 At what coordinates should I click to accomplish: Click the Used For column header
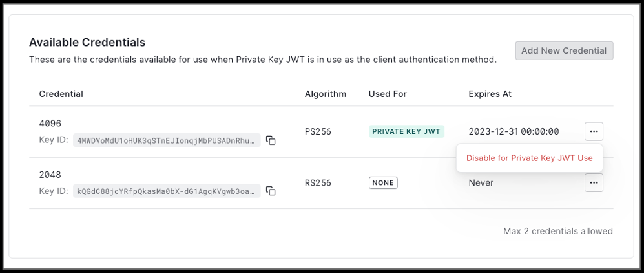tap(388, 94)
